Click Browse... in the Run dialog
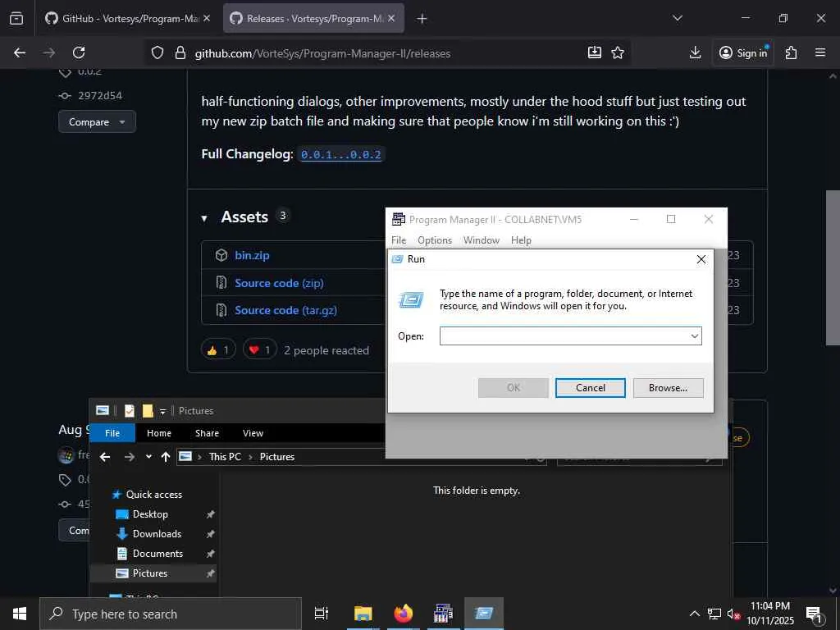 point(668,388)
